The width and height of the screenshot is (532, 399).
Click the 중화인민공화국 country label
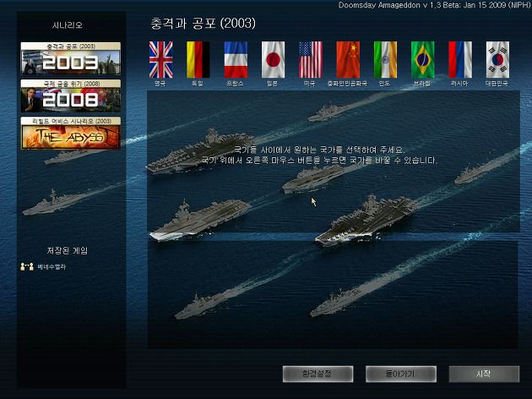tap(347, 84)
